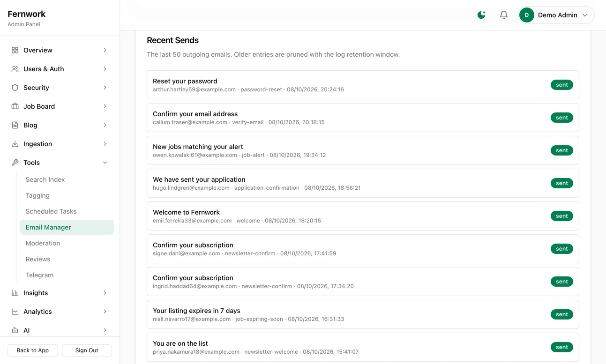606x364 pixels.
Task: Expand the Insights section chevron
Action: [x=105, y=293]
